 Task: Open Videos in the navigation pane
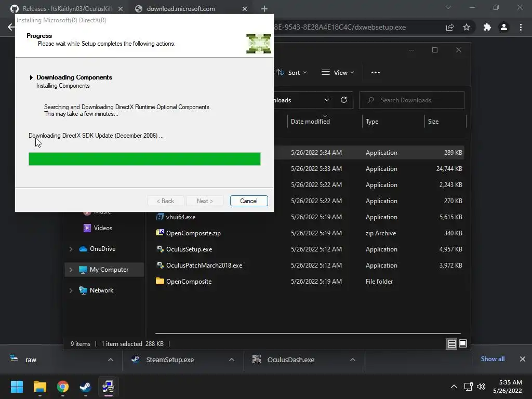tap(103, 228)
